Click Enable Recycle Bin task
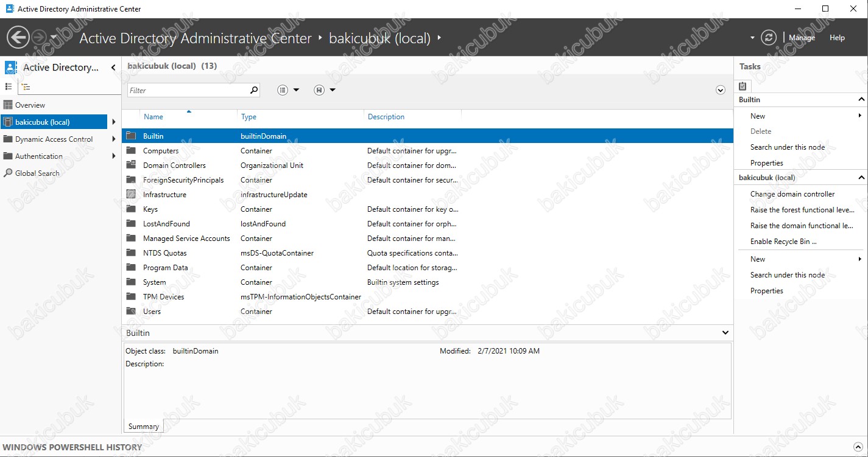868x457 pixels. pyautogui.click(x=783, y=242)
